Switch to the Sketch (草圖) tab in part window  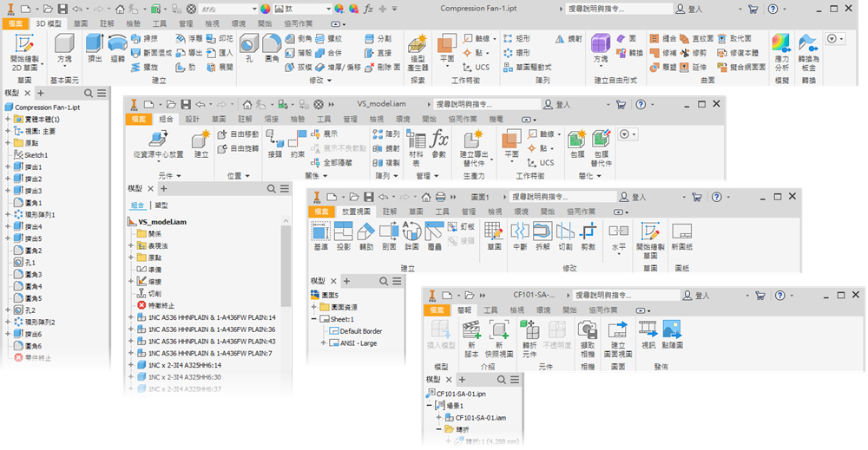point(81,23)
